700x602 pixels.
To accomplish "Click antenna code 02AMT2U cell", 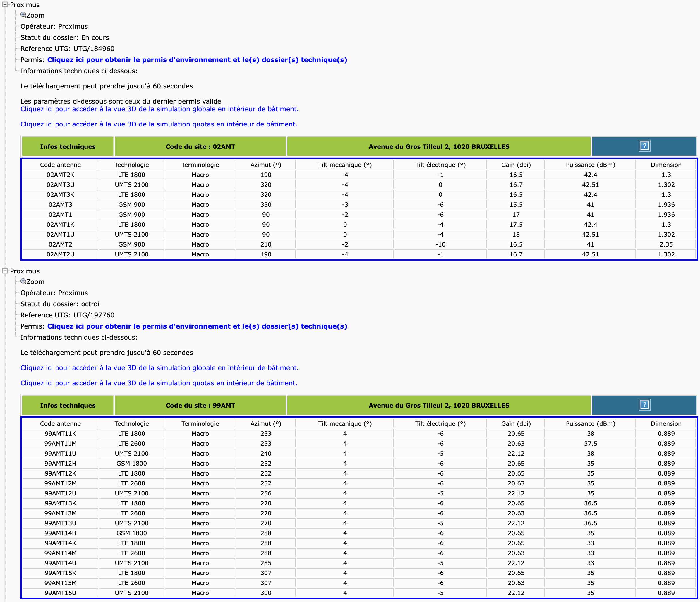I will pos(61,254).
